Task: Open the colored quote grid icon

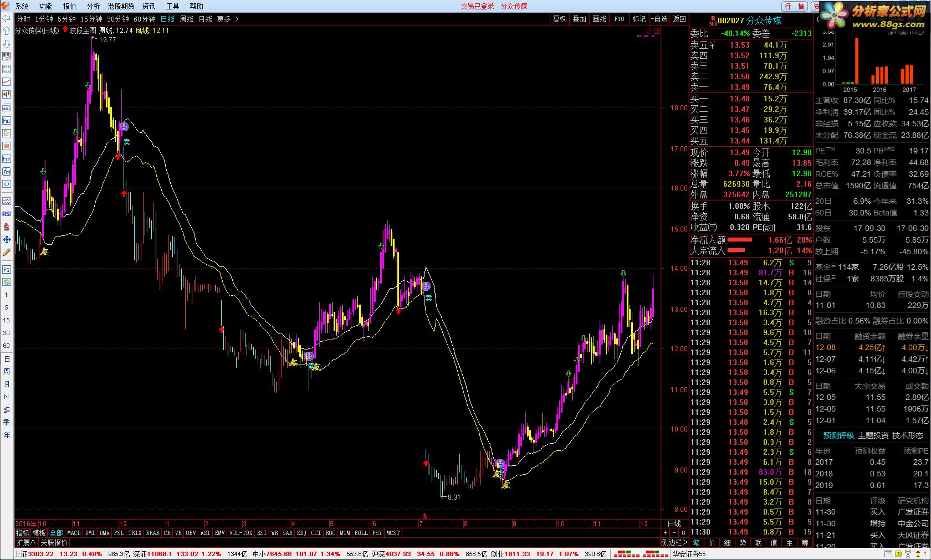Action: tap(7, 56)
